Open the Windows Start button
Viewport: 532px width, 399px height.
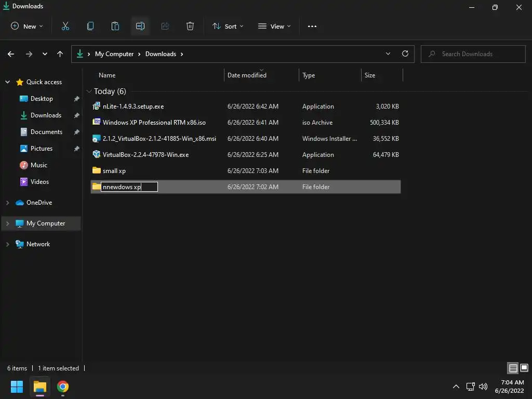pos(17,387)
